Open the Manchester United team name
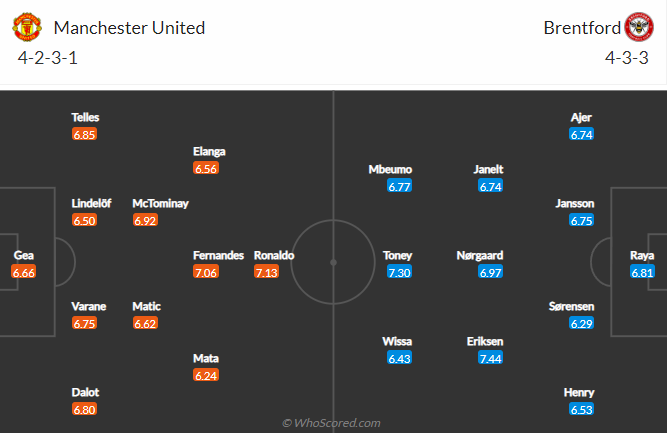 [129, 28]
